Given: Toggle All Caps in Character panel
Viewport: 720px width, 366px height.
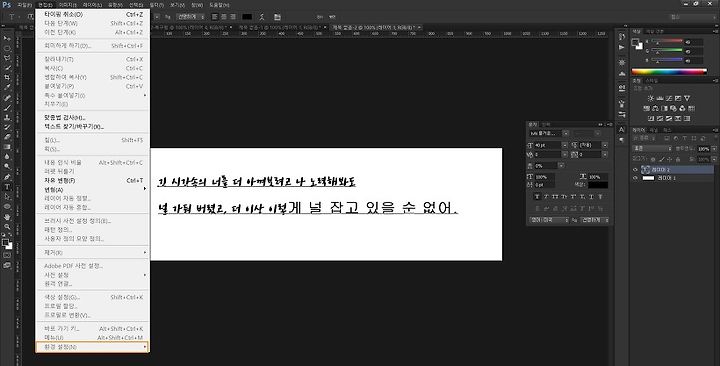Looking at the screenshot, I should pyautogui.click(x=555, y=197).
